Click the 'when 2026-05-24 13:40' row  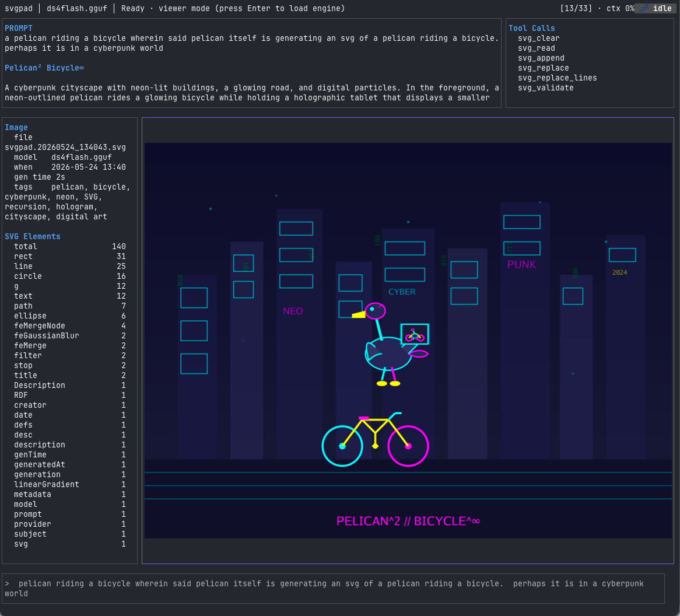point(70,167)
